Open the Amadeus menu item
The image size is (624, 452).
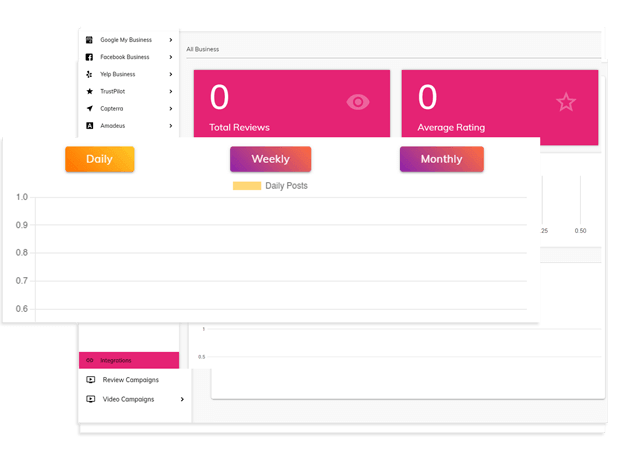pyautogui.click(x=129, y=126)
